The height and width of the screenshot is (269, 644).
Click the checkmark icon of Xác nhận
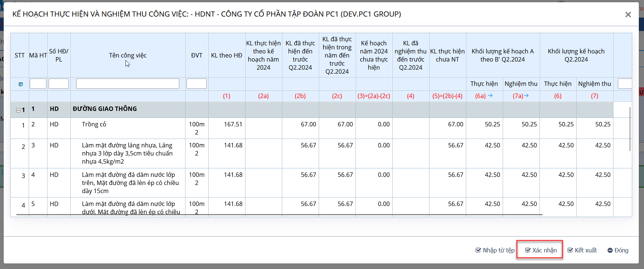(x=528, y=250)
